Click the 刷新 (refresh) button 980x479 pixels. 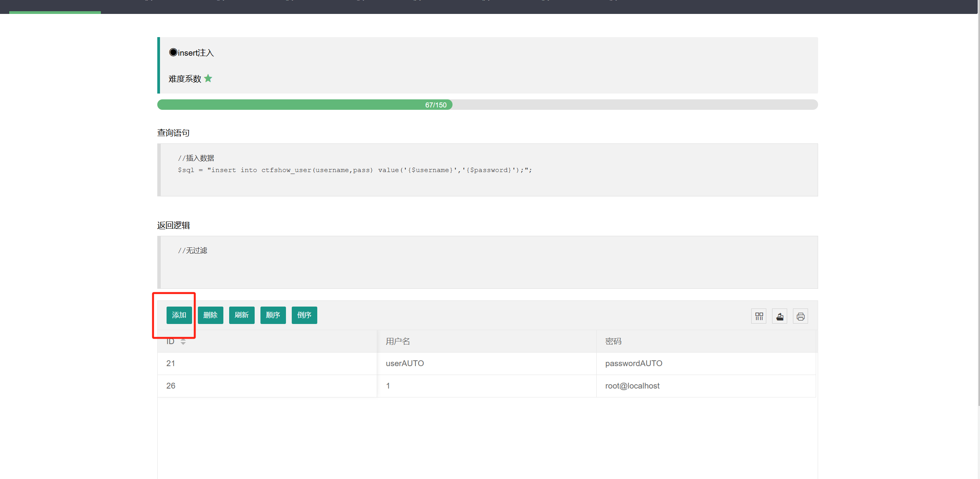coord(242,315)
